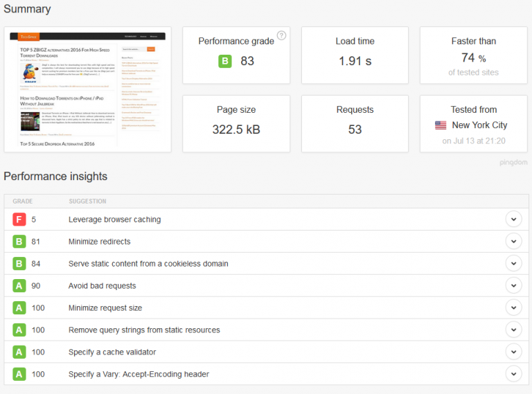Click the test date on Jul 13 at 21:20
Viewport: 532px width, 394px height.
(474, 141)
